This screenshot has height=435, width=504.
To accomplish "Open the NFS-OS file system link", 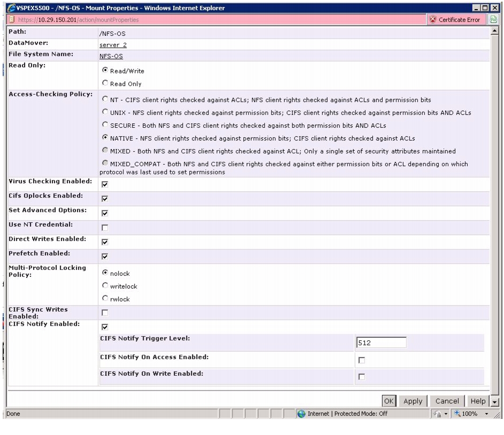I will pyautogui.click(x=111, y=56).
